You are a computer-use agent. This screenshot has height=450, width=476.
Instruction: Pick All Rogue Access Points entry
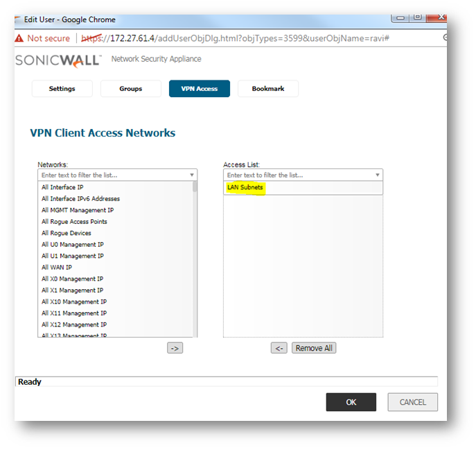click(x=74, y=222)
